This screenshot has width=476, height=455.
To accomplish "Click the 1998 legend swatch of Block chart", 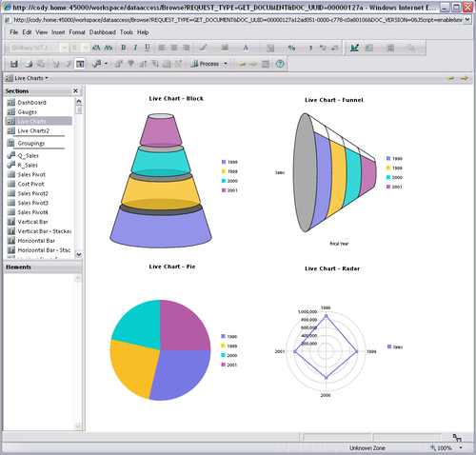I will pyautogui.click(x=224, y=162).
